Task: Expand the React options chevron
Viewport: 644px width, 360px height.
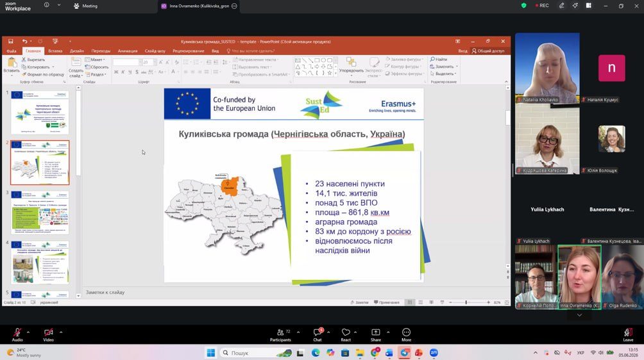Action: pos(355,332)
